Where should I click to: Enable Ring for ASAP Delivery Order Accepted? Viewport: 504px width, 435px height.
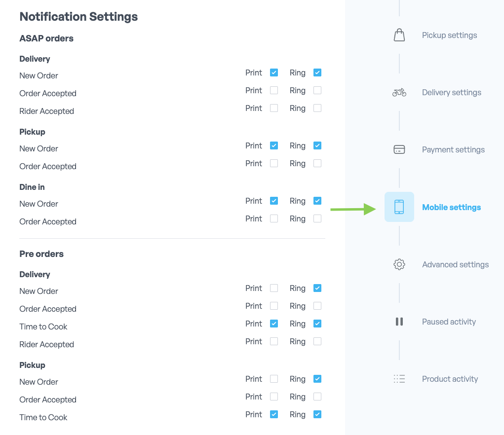[x=317, y=90]
